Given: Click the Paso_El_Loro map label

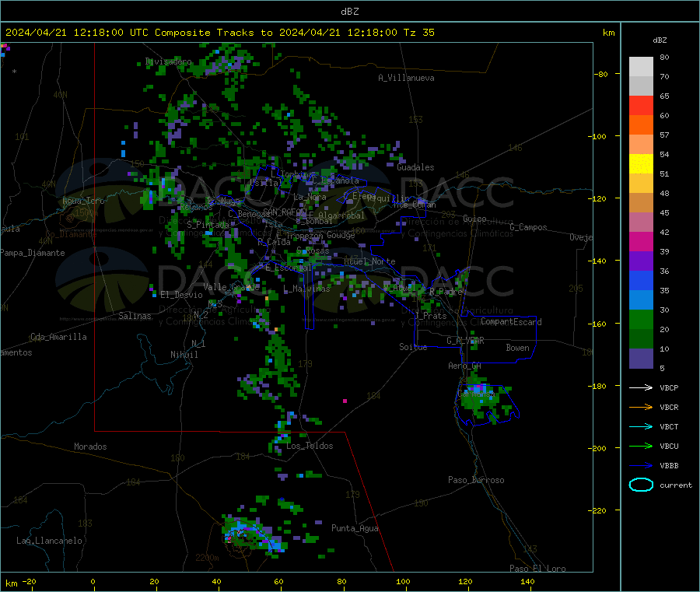Looking at the screenshot, I should 537,569.
